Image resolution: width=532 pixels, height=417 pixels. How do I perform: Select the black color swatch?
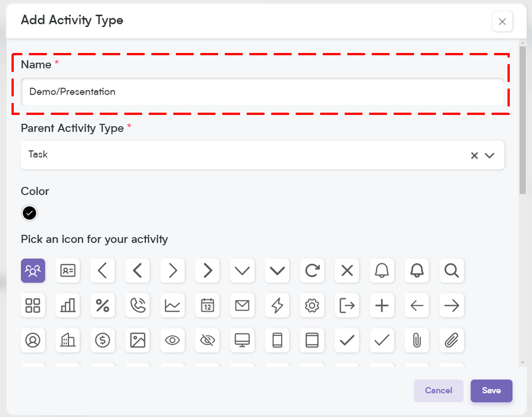point(29,213)
